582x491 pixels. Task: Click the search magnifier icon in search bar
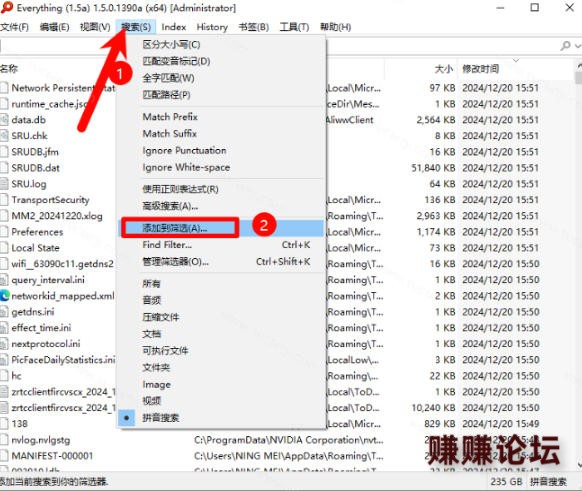click(x=566, y=46)
